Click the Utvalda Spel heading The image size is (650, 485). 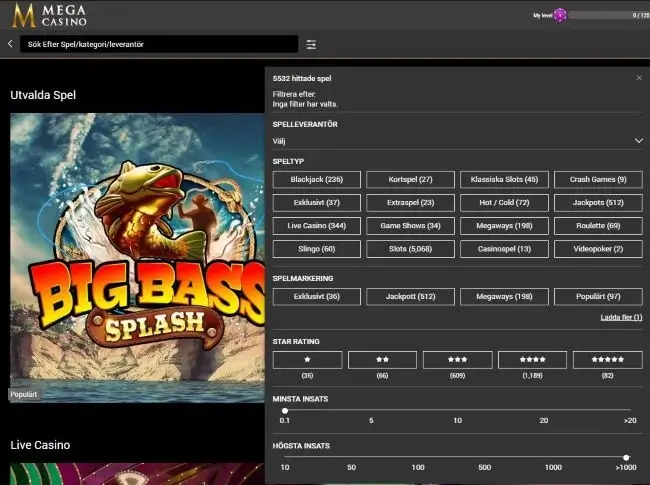click(x=43, y=95)
